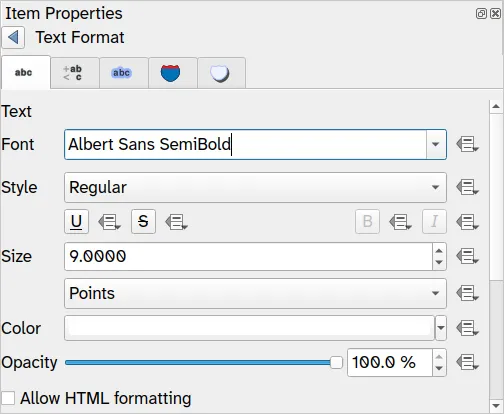The image size is (504, 414).
Task: Increase Size value with up stepper arrow
Action: pos(439,251)
